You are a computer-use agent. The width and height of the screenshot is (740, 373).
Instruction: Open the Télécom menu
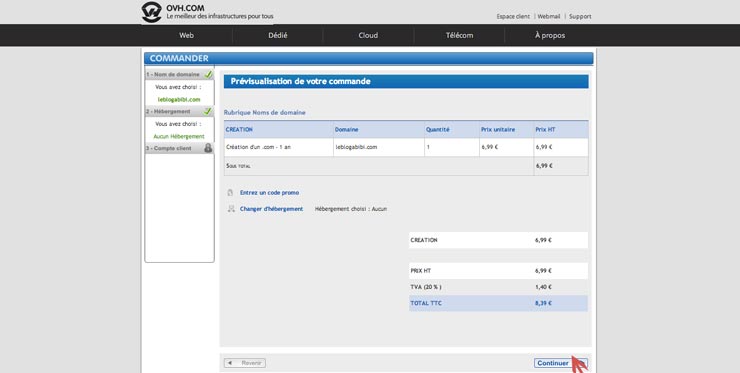(459, 35)
